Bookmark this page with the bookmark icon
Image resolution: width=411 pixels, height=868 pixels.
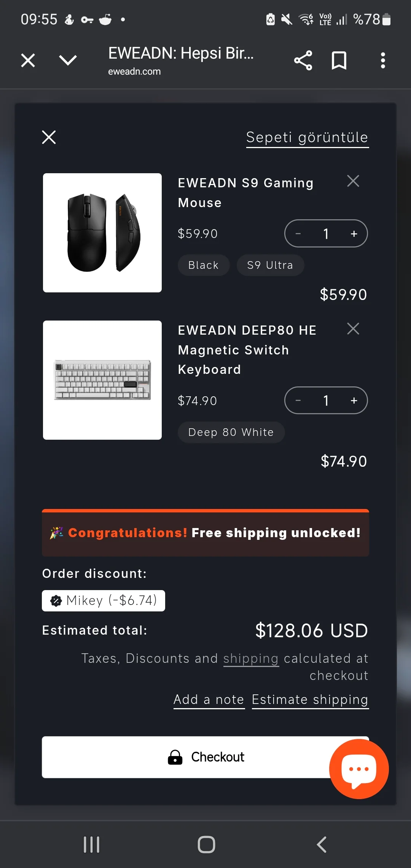(339, 61)
